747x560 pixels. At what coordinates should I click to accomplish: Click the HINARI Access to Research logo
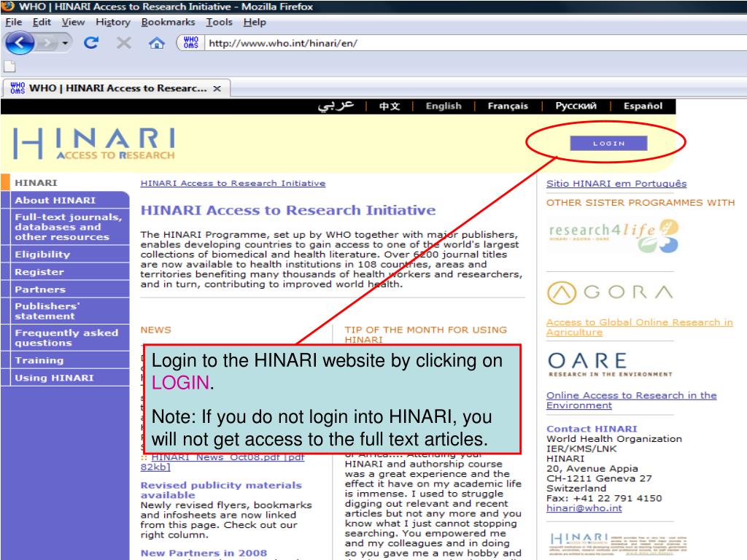(94, 143)
